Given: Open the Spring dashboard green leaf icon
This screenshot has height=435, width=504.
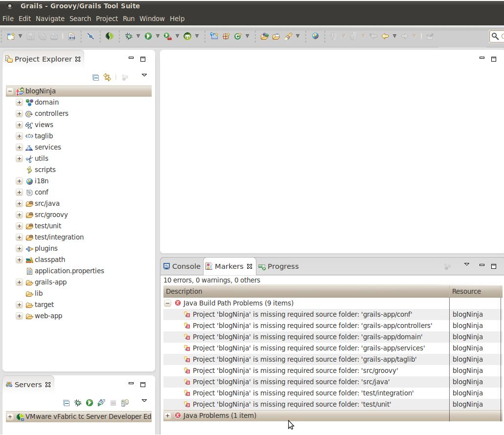Looking at the screenshot, I should (110, 36).
